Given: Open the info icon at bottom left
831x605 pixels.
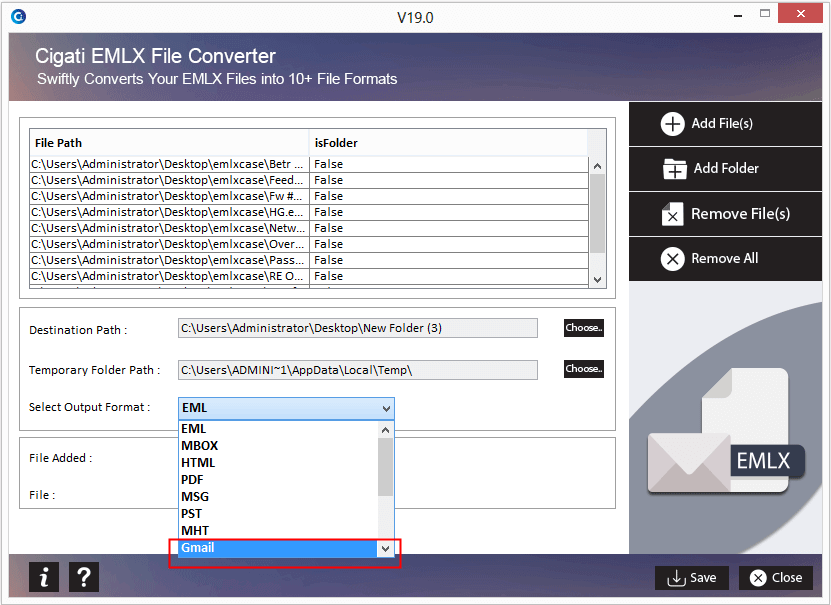Looking at the screenshot, I should (44, 576).
